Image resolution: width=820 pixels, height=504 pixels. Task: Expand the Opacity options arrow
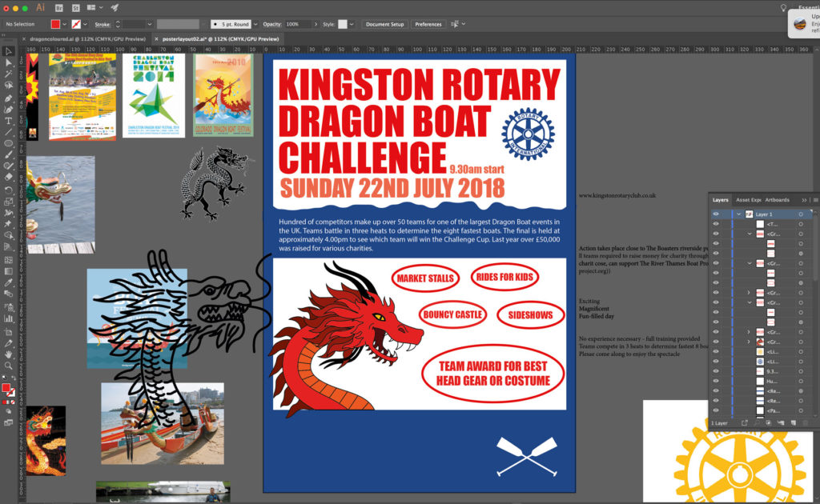pos(316,24)
